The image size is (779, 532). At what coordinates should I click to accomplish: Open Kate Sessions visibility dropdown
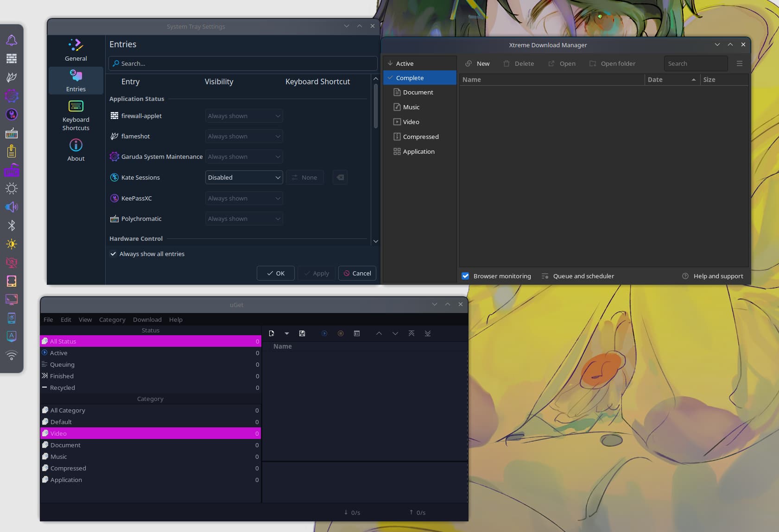(x=244, y=177)
